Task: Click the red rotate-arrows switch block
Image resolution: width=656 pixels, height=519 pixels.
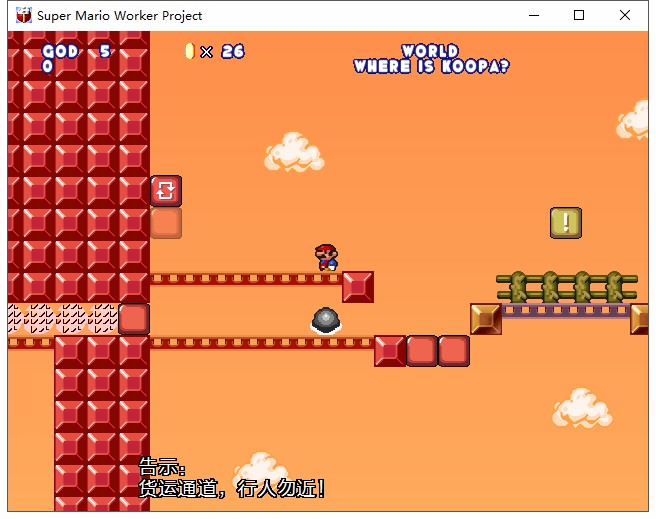Action: [166, 191]
